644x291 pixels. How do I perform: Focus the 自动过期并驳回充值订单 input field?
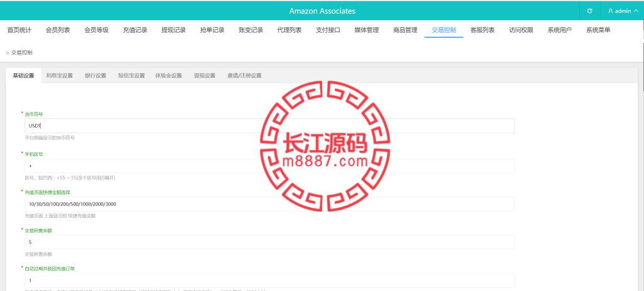(269, 280)
